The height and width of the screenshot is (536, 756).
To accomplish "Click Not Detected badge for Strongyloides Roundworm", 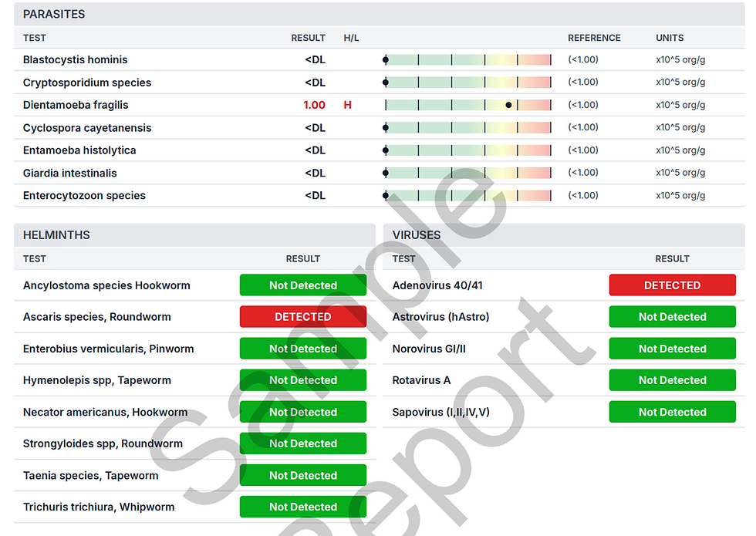I will 303,443.
